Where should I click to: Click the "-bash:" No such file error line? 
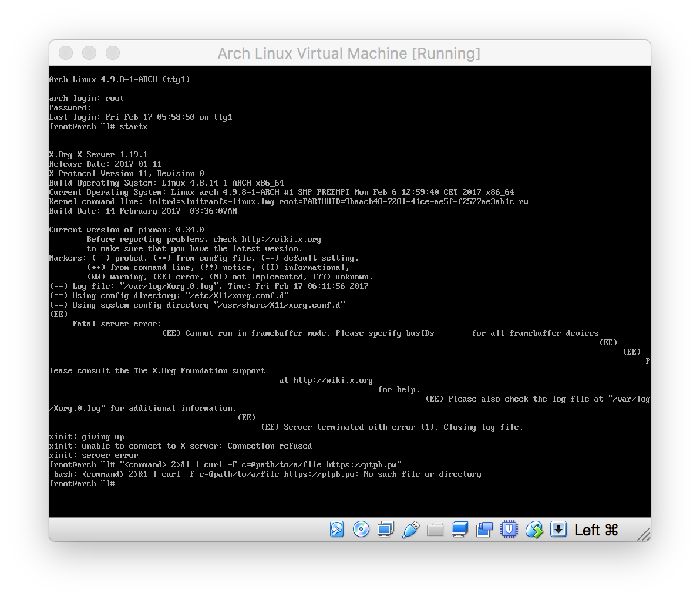(x=265, y=474)
